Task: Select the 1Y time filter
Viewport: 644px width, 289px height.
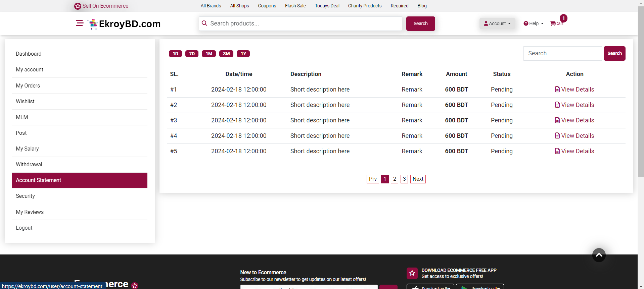Action: point(243,54)
